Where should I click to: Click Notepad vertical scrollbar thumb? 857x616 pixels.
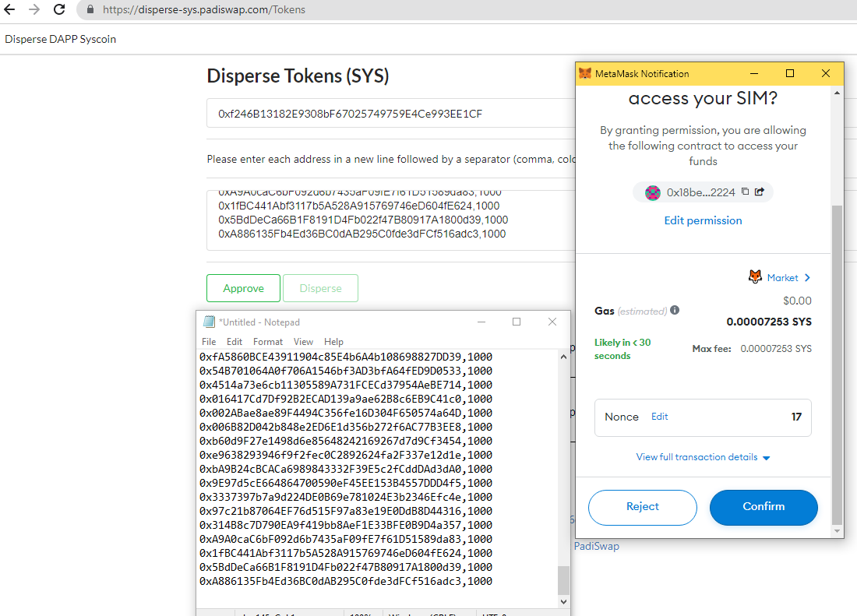[x=563, y=580]
